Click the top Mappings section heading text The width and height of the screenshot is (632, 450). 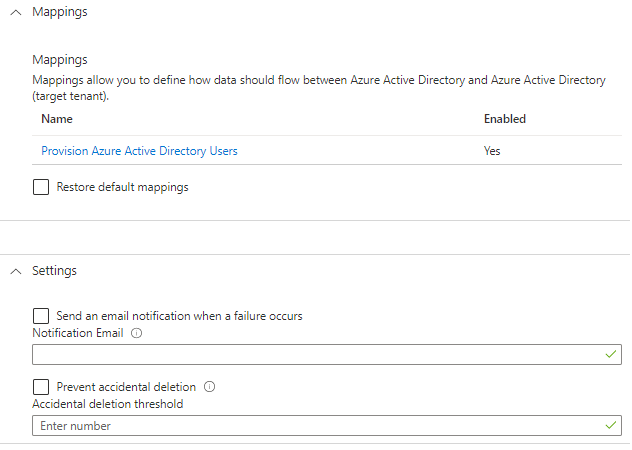pyautogui.click(x=59, y=12)
